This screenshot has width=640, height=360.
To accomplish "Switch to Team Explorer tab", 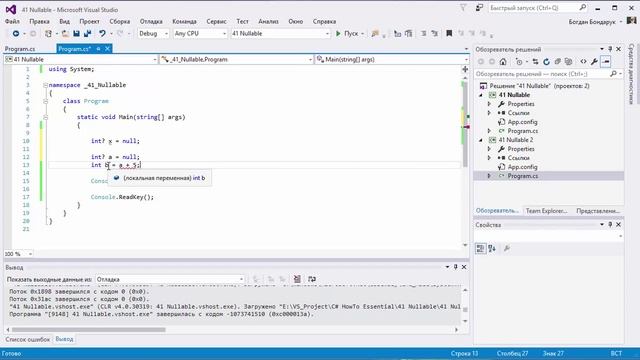I will (x=546, y=211).
